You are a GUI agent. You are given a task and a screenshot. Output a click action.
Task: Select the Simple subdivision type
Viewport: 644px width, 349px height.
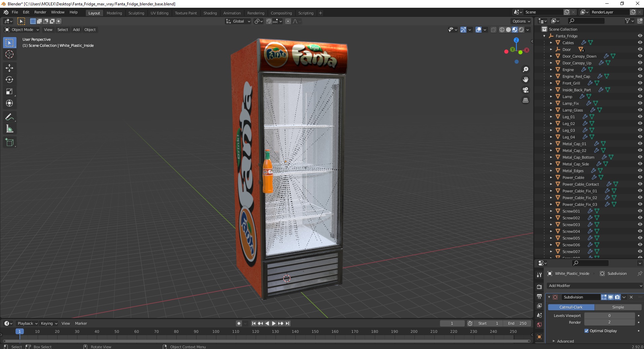tap(618, 307)
